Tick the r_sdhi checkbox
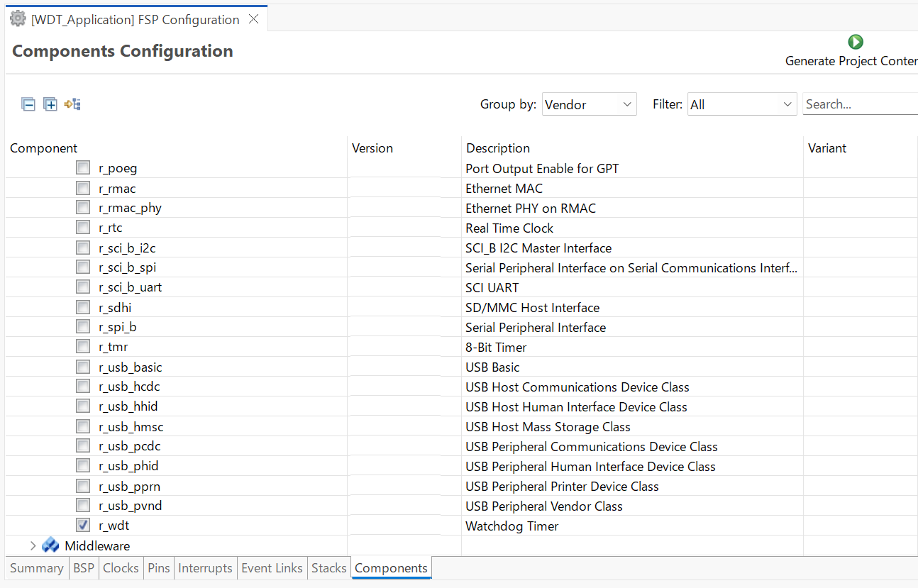 pos(83,307)
